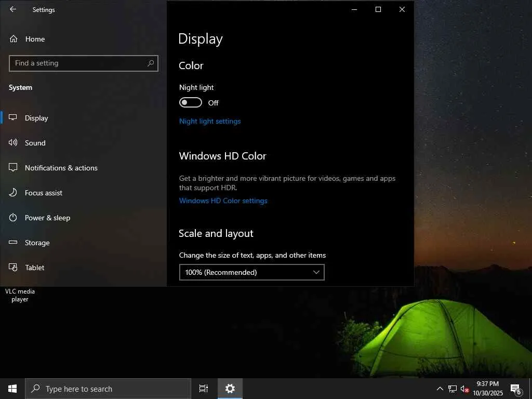
Task: Click the power icon beside Power & sleep
Action: click(x=13, y=217)
